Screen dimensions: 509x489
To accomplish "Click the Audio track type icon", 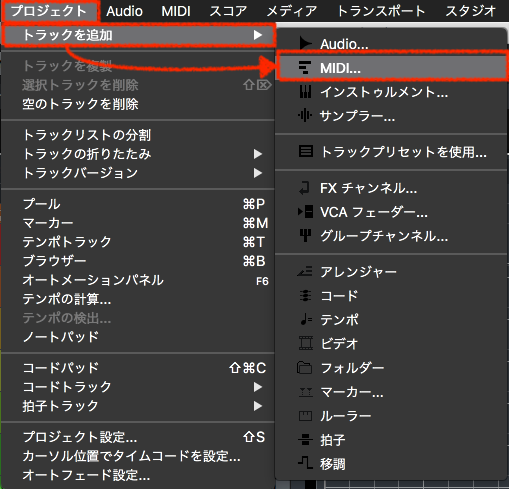I will 305,43.
